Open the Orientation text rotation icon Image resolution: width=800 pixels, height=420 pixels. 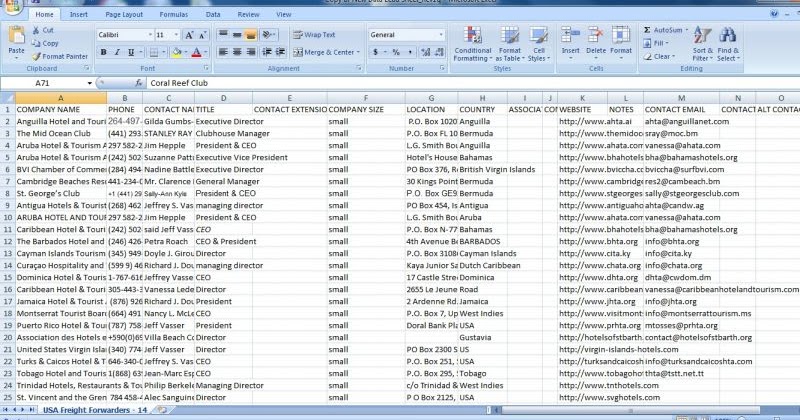point(268,35)
